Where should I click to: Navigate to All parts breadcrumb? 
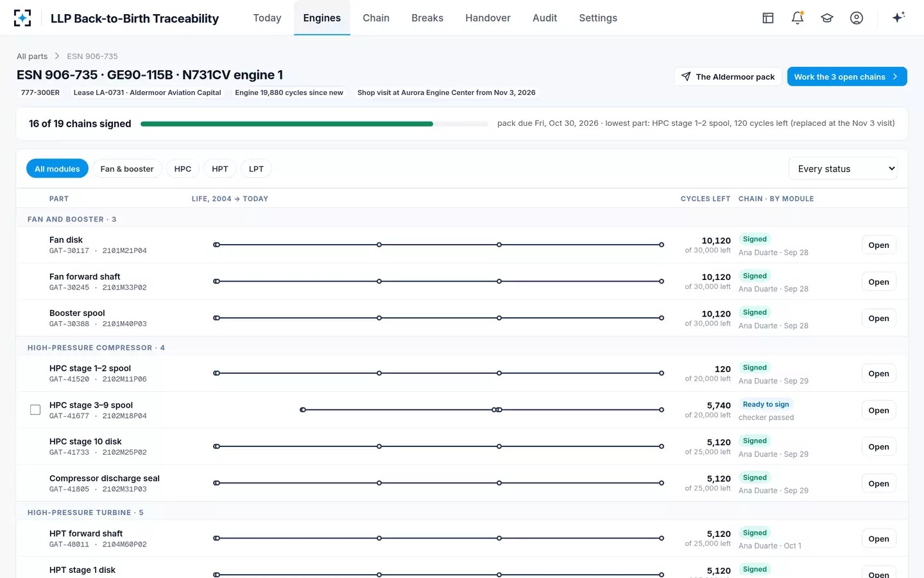coord(32,56)
